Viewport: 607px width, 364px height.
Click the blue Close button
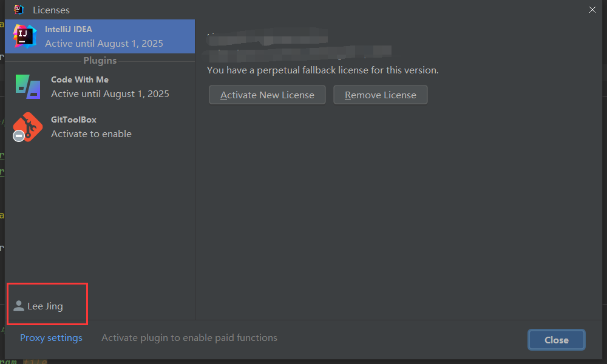click(x=556, y=340)
